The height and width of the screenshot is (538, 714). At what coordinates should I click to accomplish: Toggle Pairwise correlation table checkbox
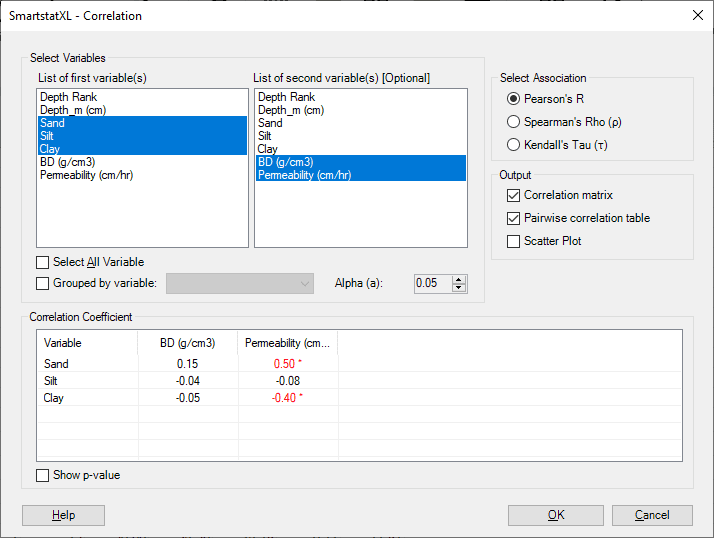(514, 218)
